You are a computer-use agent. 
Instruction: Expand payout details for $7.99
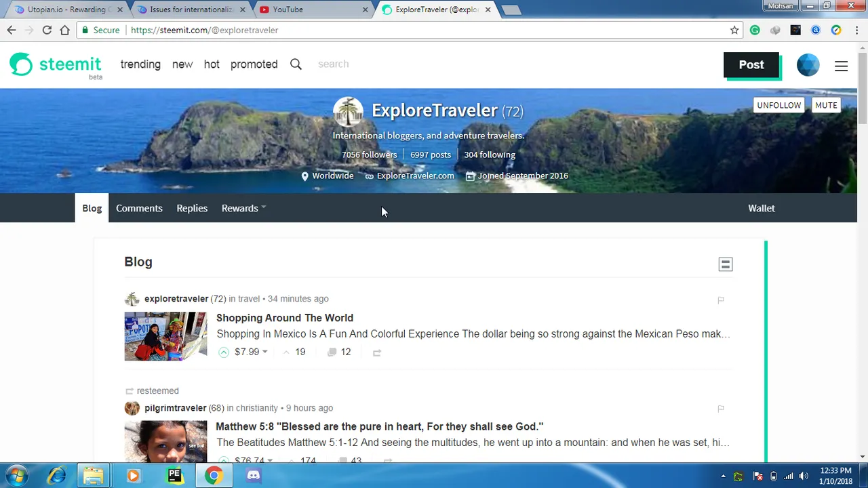click(264, 352)
